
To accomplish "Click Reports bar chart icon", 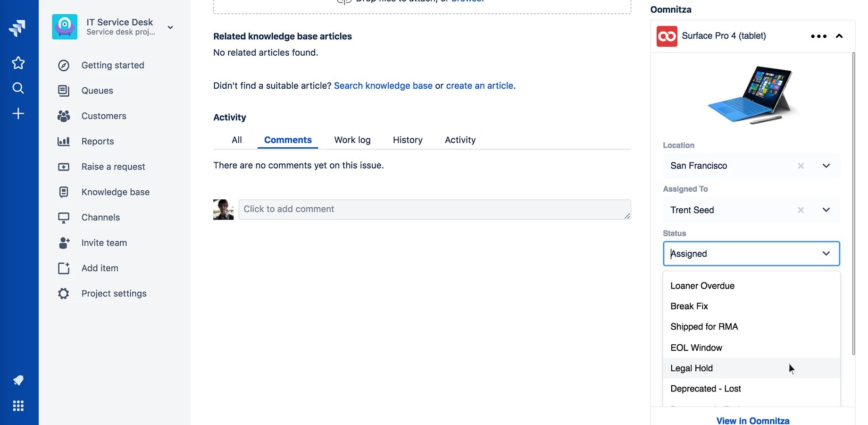I will click(64, 141).
